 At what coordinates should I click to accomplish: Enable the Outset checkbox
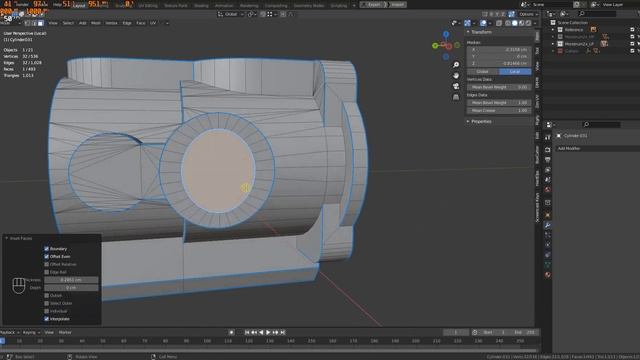click(47, 295)
